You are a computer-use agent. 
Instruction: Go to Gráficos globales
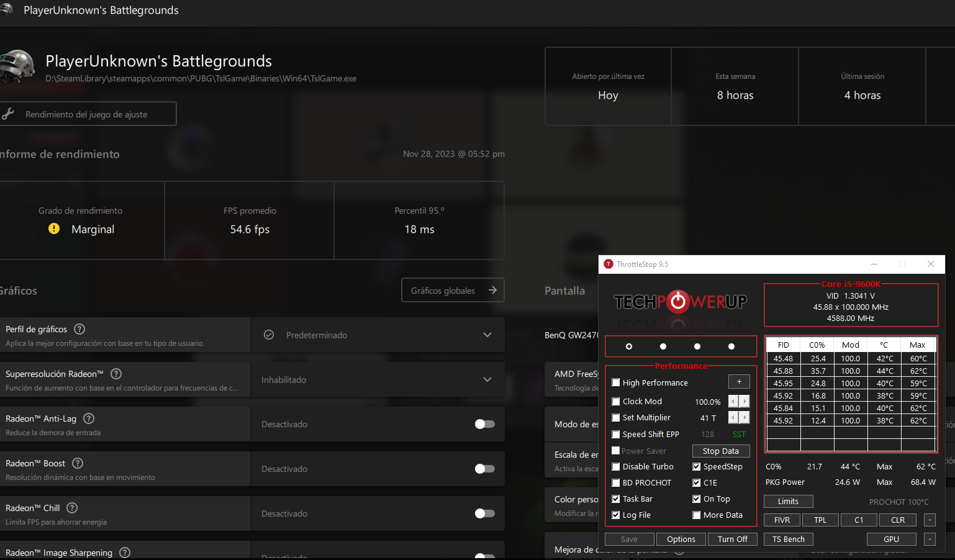point(453,290)
